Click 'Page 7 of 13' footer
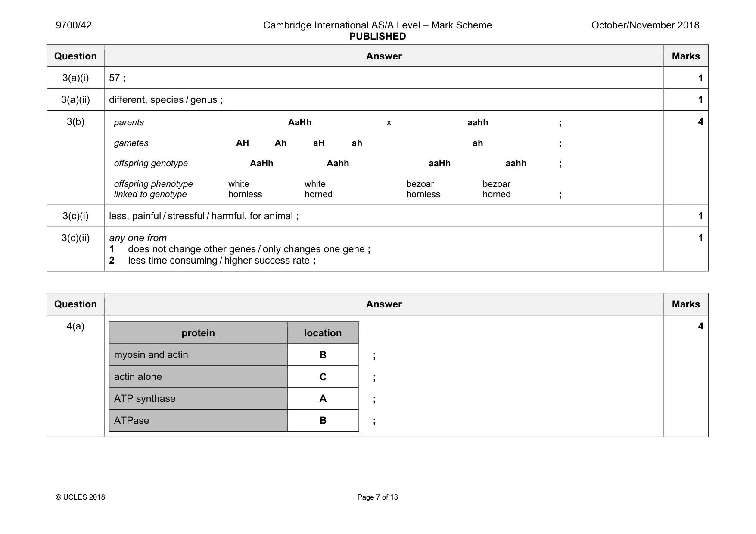Screen dimensions: 756x534 point(377,497)
